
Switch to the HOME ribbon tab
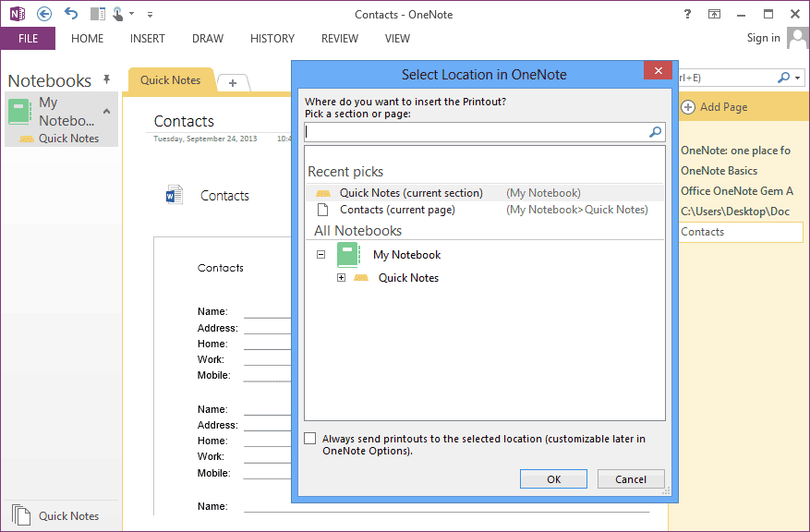pyautogui.click(x=88, y=39)
